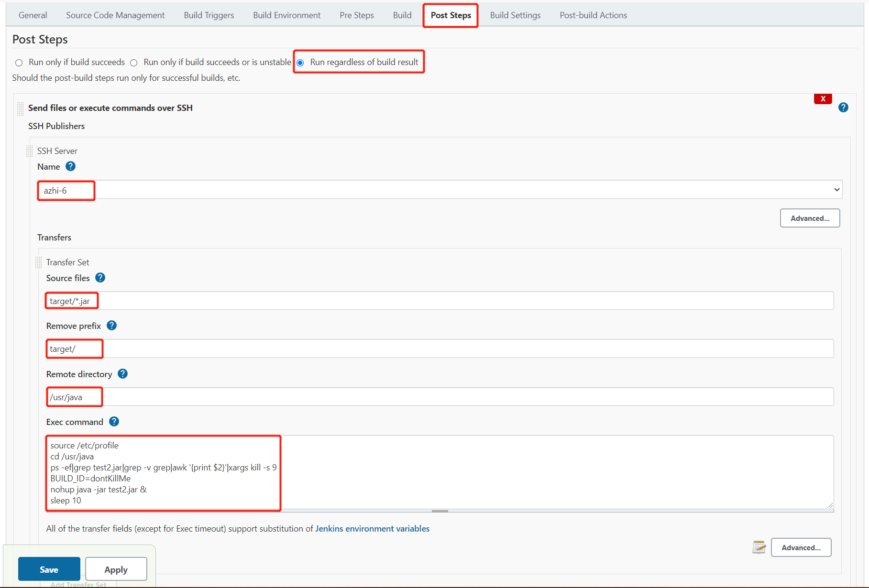Click the Transfer Set drag handle
Viewport: 869px width, 588px height.
(38, 262)
